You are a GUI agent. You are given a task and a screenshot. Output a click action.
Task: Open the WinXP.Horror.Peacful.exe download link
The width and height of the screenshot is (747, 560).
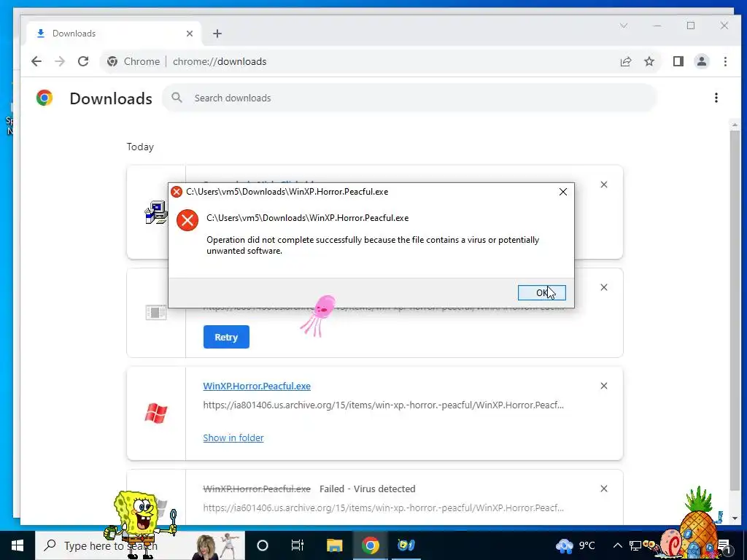(257, 386)
